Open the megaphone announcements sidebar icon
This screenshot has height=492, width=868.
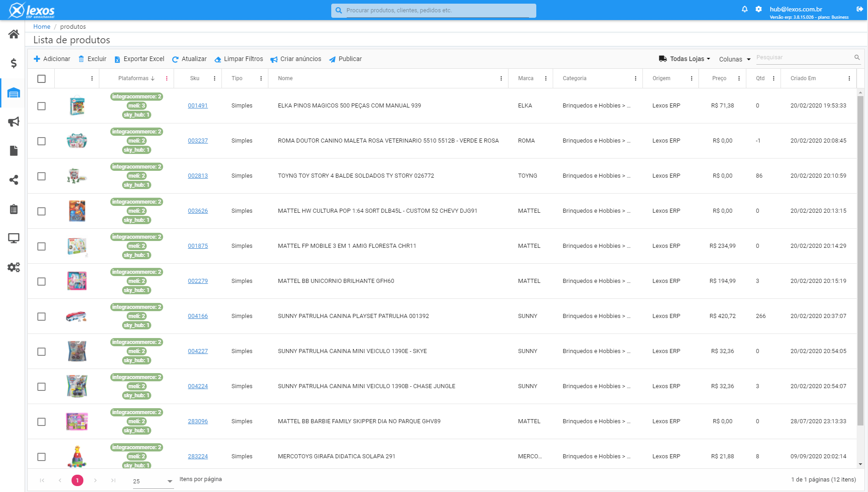coord(14,122)
